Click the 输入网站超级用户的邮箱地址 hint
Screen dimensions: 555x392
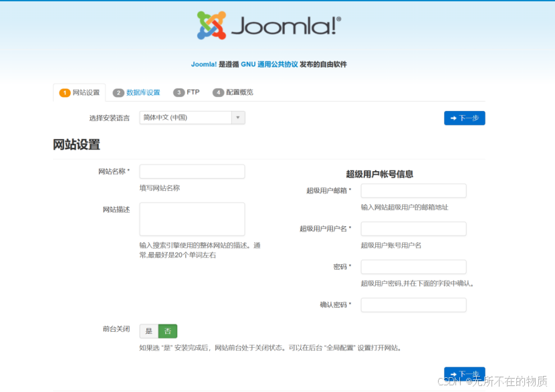pyautogui.click(x=405, y=207)
